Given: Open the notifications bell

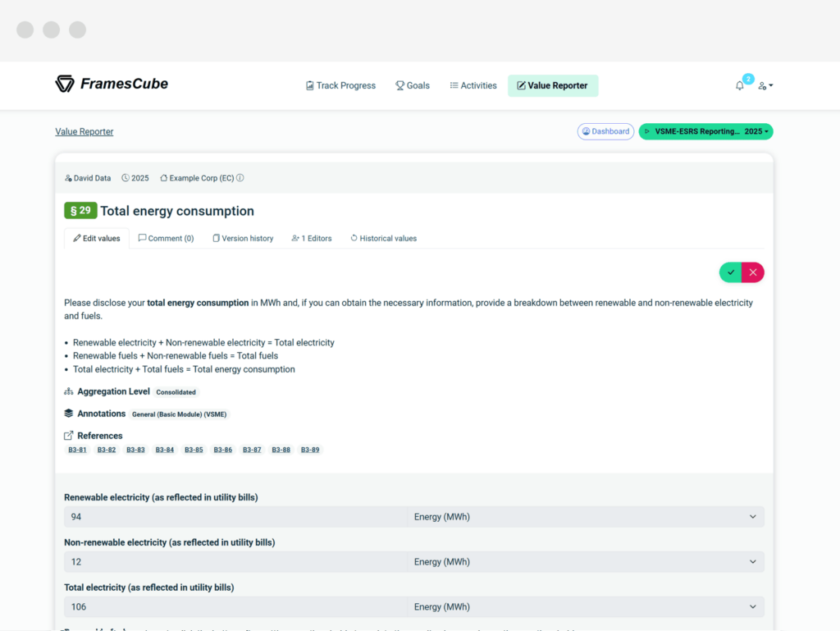Looking at the screenshot, I should point(740,85).
